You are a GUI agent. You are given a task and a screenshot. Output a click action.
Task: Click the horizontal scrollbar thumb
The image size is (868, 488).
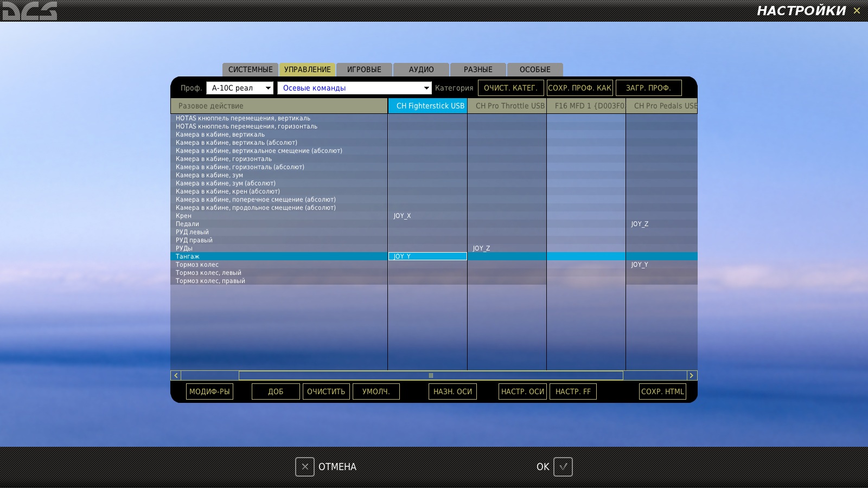click(431, 375)
